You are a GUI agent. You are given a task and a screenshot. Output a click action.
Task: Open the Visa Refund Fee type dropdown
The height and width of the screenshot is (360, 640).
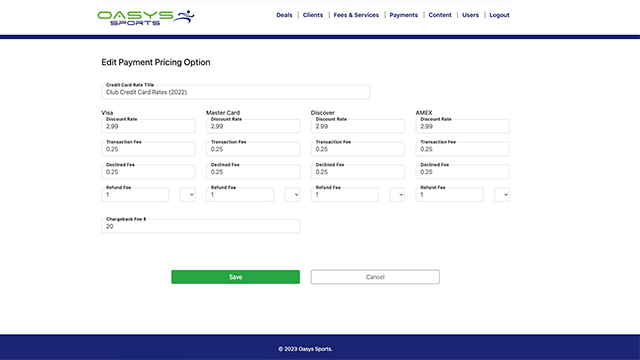[188, 195]
